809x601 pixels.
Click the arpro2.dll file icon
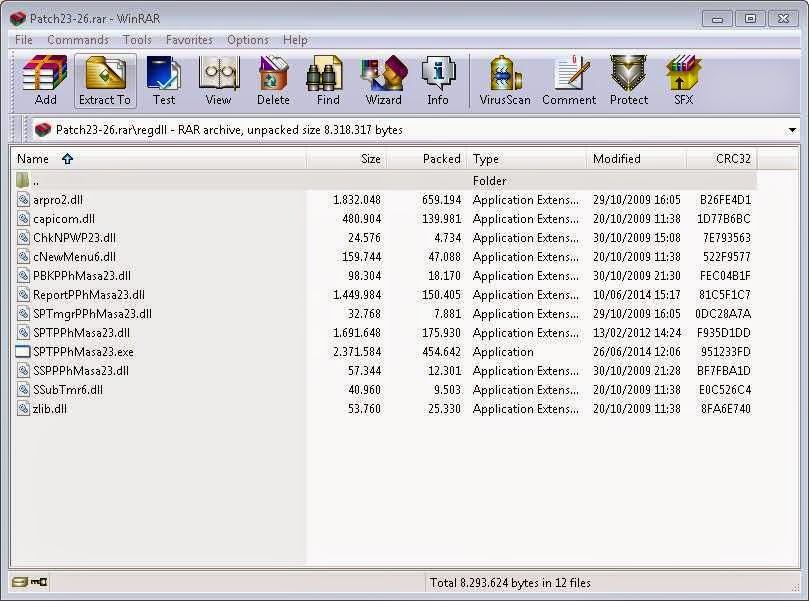tap(23, 200)
